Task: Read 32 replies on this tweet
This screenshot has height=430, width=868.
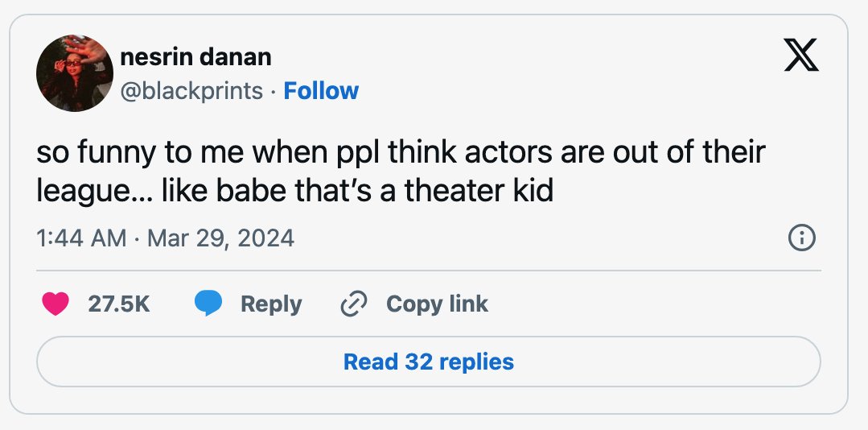Action: (x=429, y=362)
